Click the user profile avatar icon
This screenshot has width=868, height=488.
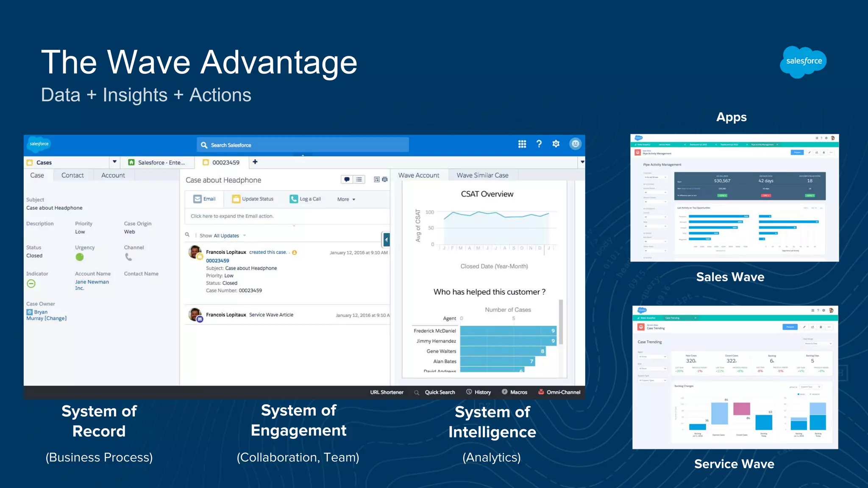tap(575, 144)
